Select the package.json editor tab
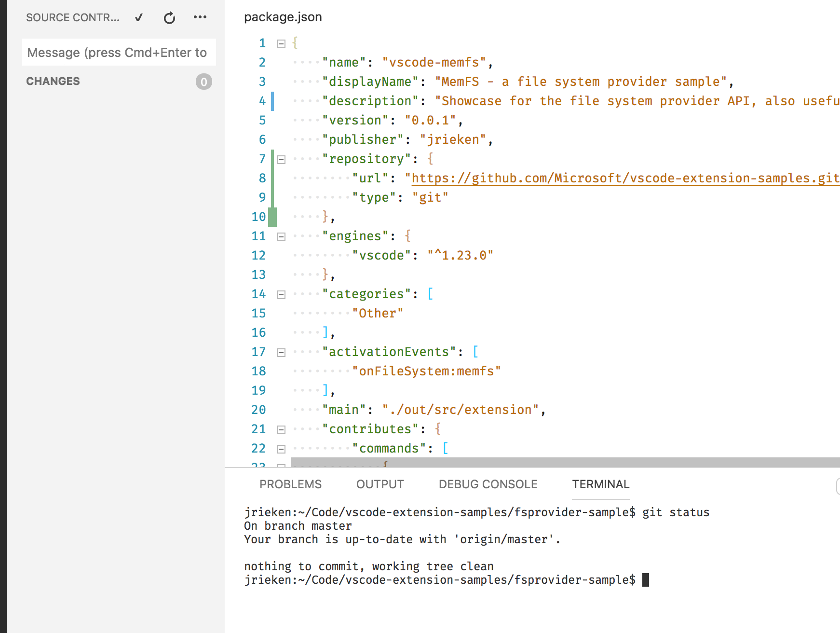 point(283,17)
